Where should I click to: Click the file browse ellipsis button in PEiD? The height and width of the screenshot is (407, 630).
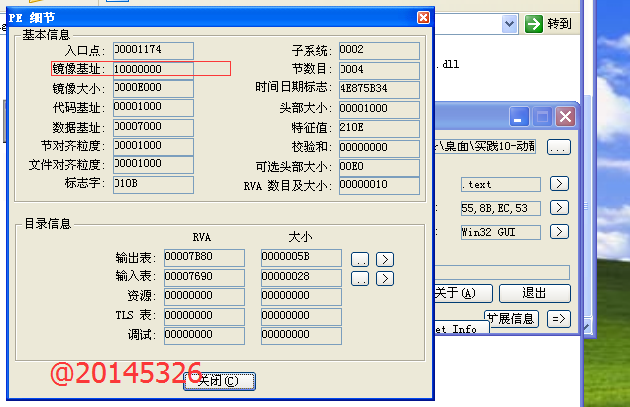(558, 147)
